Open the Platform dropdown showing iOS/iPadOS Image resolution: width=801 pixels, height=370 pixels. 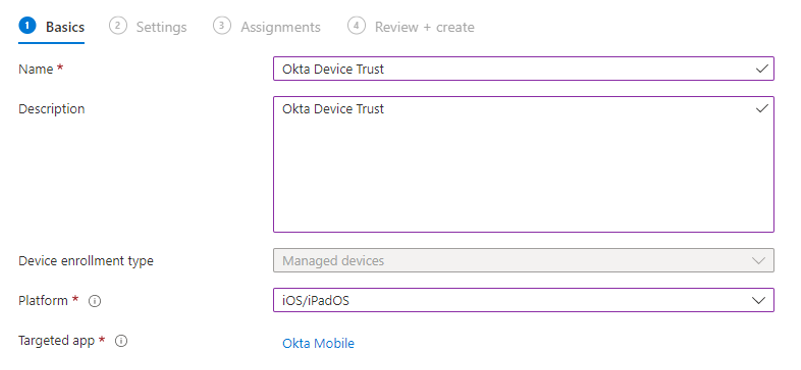point(524,300)
